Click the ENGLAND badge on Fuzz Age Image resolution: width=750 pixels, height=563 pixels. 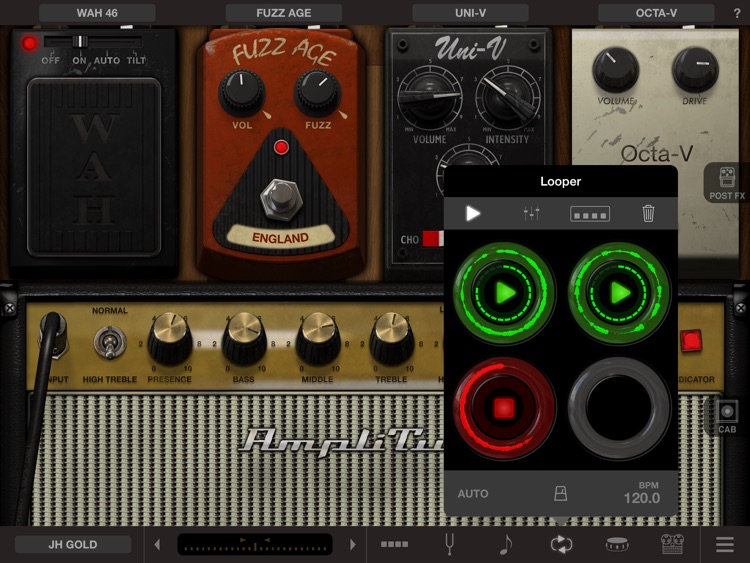[x=280, y=238]
